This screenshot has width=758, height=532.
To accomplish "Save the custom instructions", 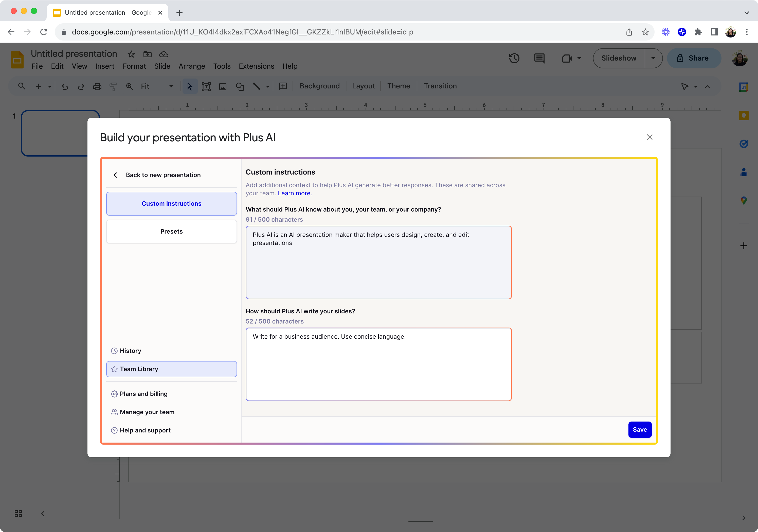I will click(x=639, y=429).
